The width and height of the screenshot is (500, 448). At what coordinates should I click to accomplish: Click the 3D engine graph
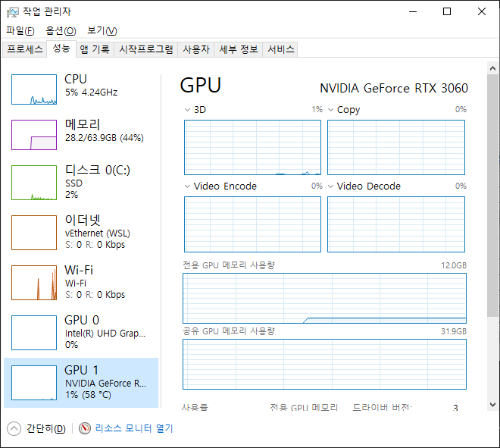tap(252, 147)
